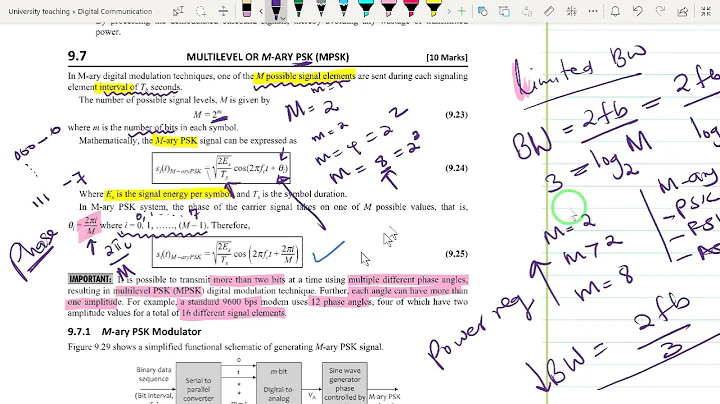Click the 9.7.1 M-ary PSK Modulator heading
The height and width of the screenshot is (404, 720).
135,331
